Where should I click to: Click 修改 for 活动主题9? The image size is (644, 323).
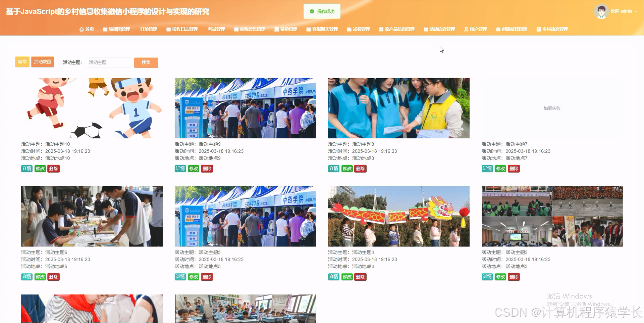coord(194,169)
